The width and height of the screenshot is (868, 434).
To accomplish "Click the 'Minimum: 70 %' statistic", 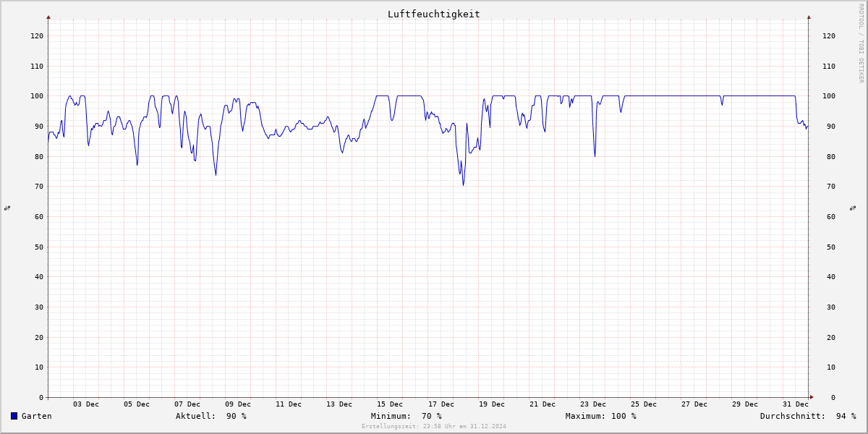I will 407,416.
